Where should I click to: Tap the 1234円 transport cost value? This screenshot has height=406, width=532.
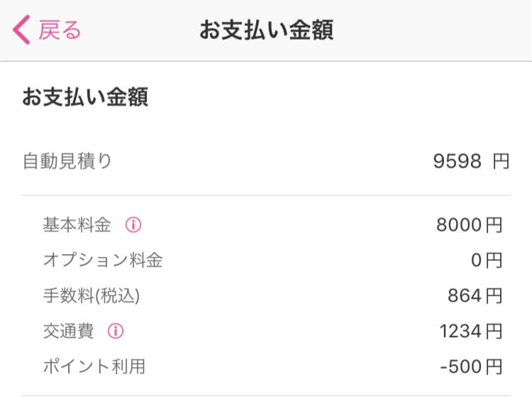tap(471, 331)
